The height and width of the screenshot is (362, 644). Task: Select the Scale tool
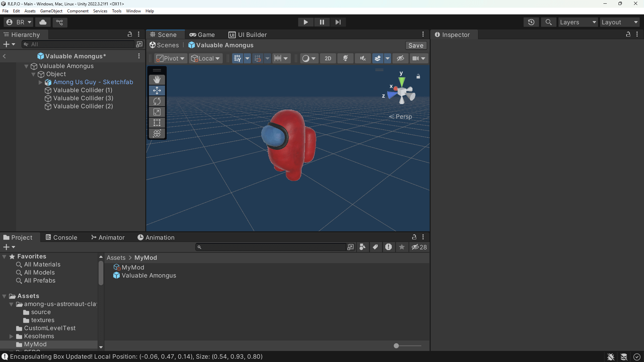(157, 112)
